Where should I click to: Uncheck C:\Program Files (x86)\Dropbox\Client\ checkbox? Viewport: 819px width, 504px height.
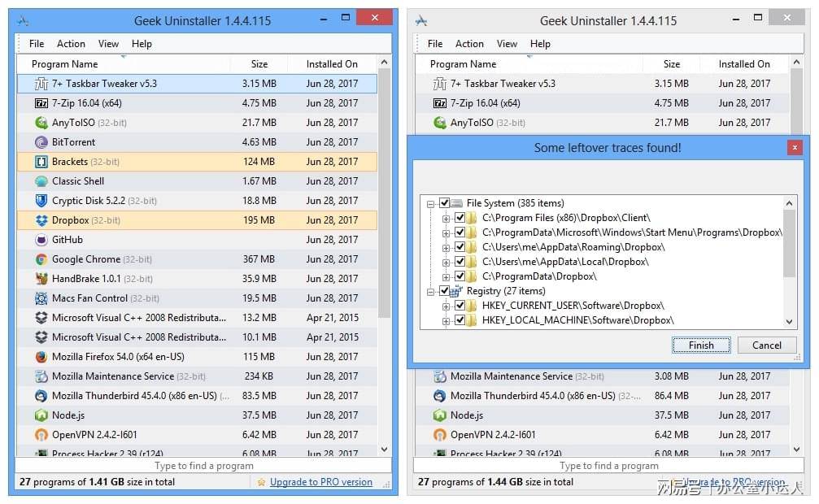coord(460,217)
